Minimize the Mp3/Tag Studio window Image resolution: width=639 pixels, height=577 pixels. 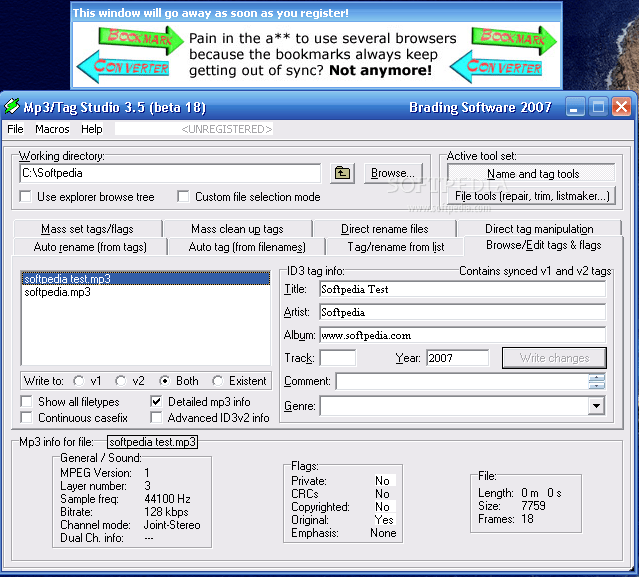575,108
